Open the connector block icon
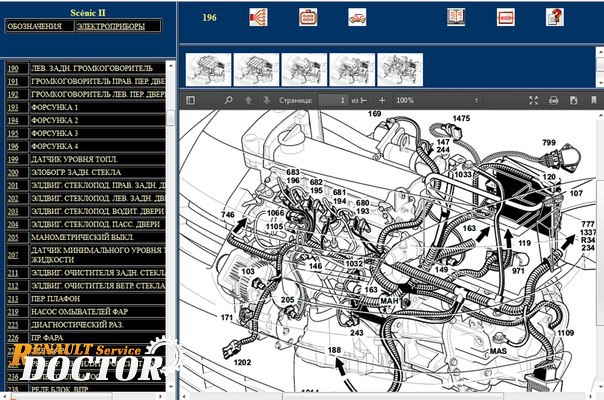Image resolution: width=604 pixels, height=400 pixels. pyautogui.click(x=308, y=17)
